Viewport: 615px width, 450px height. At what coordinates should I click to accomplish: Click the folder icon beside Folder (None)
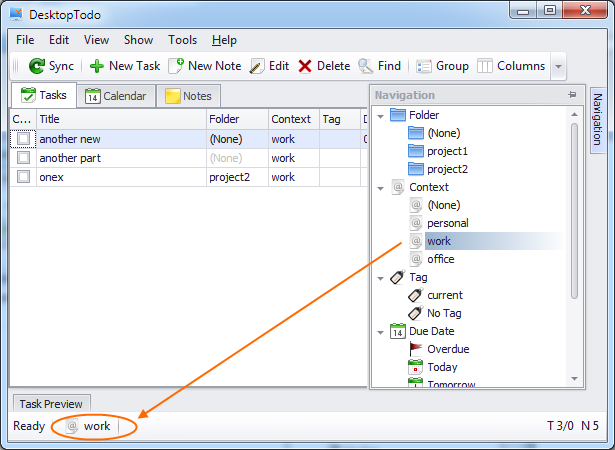pyautogui.click(x=416, y=133)
